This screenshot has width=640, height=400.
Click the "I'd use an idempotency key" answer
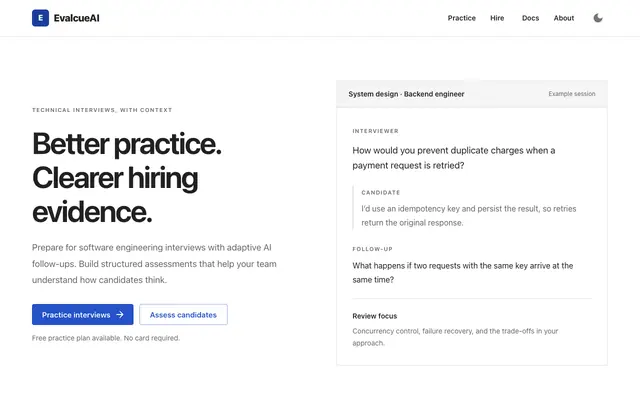469,216
